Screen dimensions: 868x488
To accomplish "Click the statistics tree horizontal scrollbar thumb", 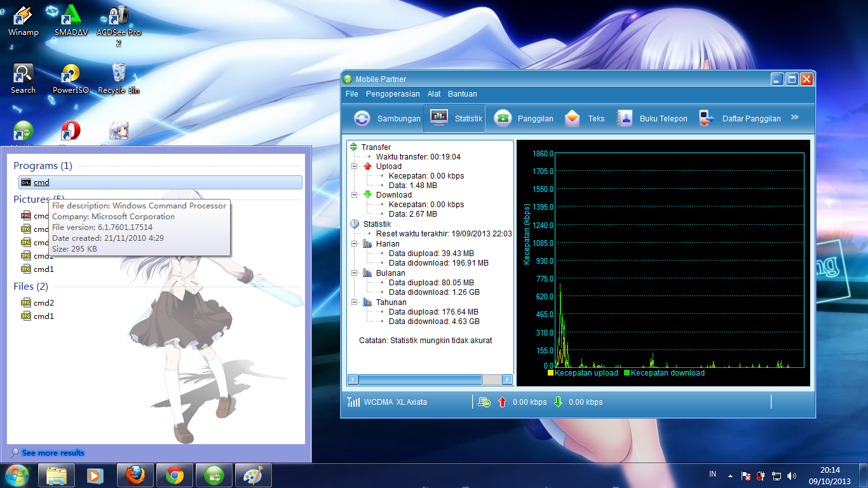I will pos(420,379).
